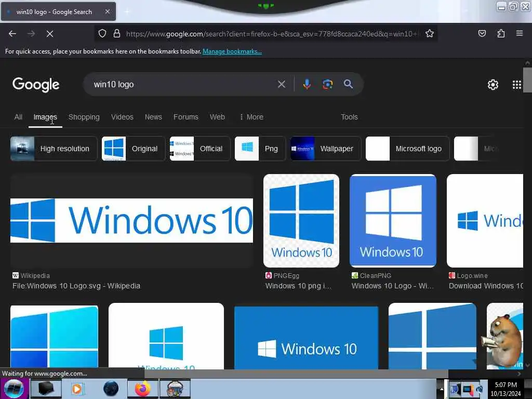This screenshot has width=532, height=399.
Task: Open the Firefox hamburger menu
Action: click(520, 33)
